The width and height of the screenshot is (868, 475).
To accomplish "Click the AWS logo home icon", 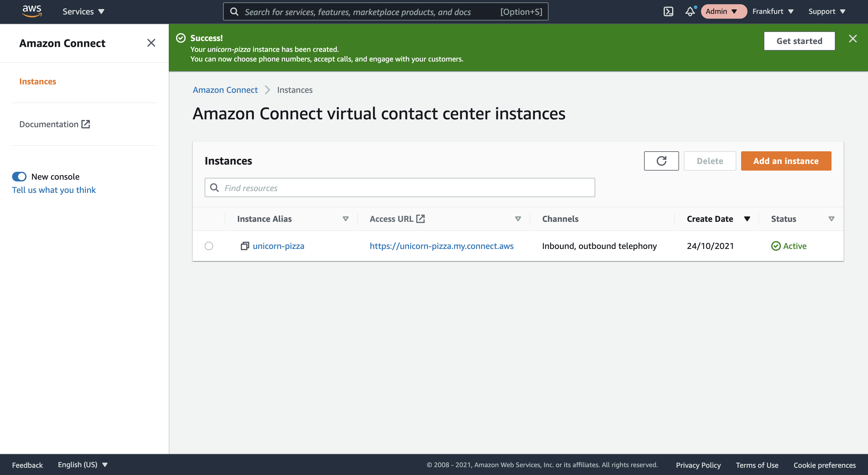I will tap(32, 11).
